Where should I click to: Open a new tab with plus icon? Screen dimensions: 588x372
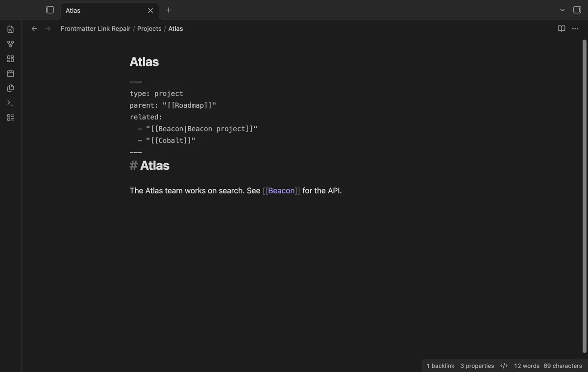169,10
